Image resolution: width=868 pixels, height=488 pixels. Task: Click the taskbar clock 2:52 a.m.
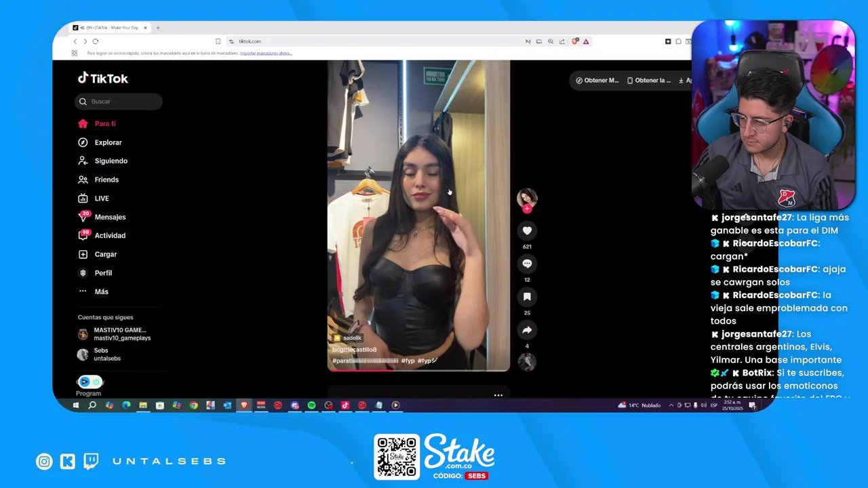[732, 405]
